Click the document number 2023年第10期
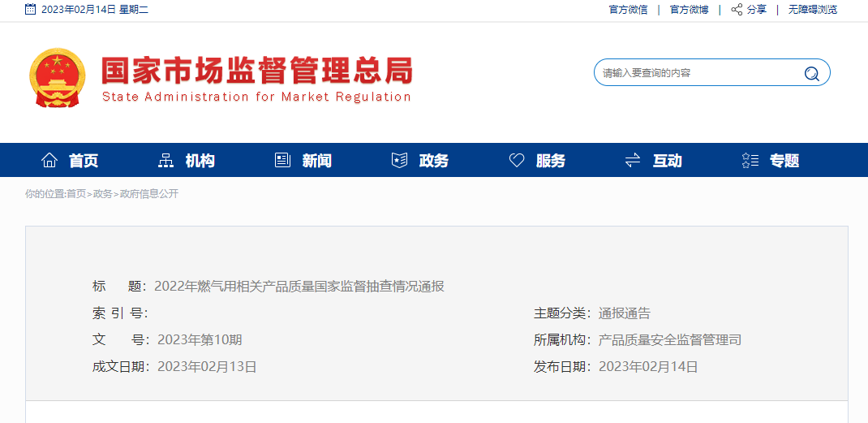The width and height of the screenshot is (868, 423). point(200,340)
